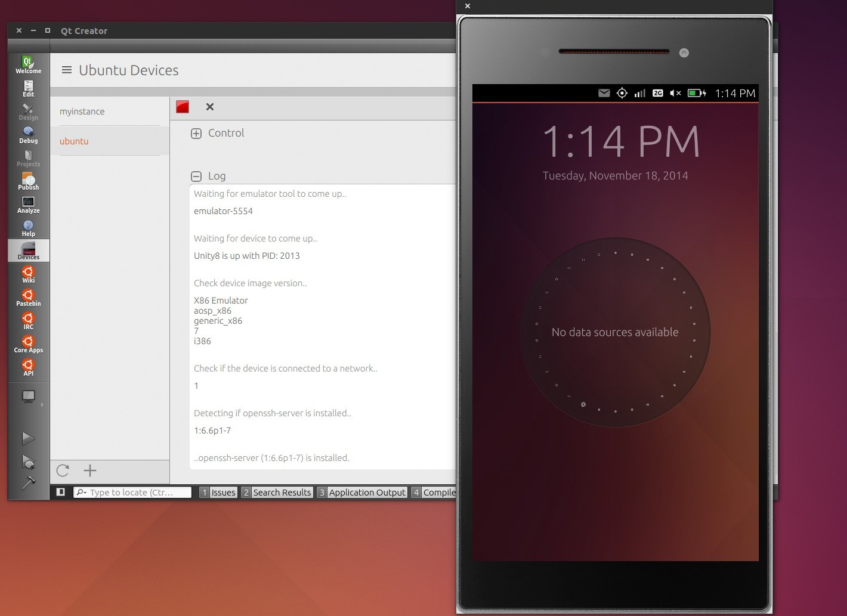Click the large 1:14 PM lockscreen clock
The image size is (847, 616).
click(x=621, y=142)
